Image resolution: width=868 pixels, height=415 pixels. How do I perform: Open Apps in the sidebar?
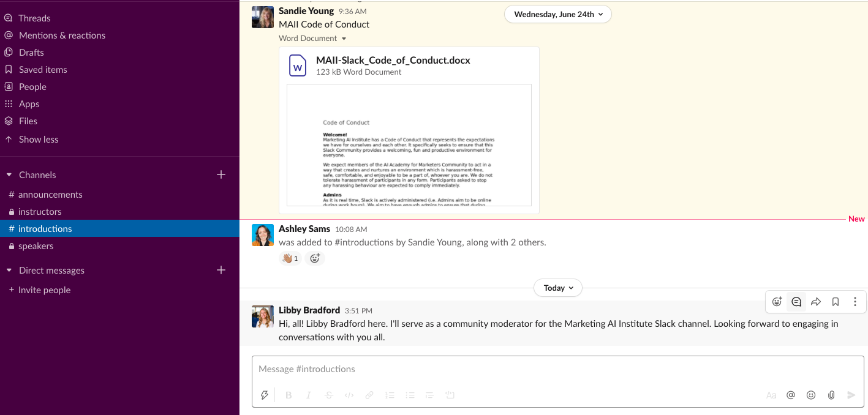point(29,104)
